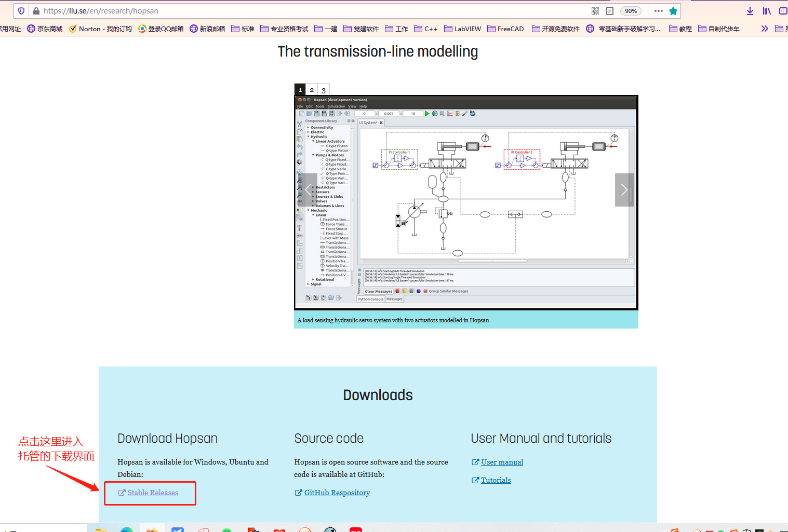Switch to carousel slide tab 3
This screenshot has width=788, height=532.
tap(324, 89)
